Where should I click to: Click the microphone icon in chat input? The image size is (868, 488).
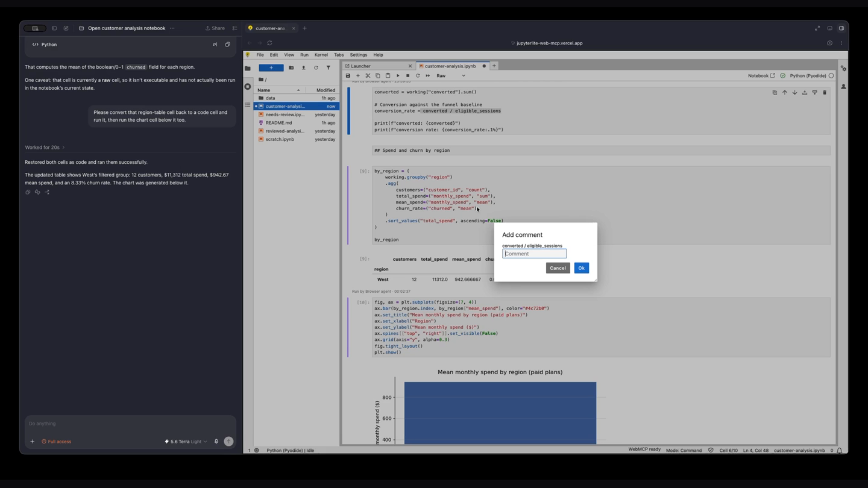pos(216,442)
